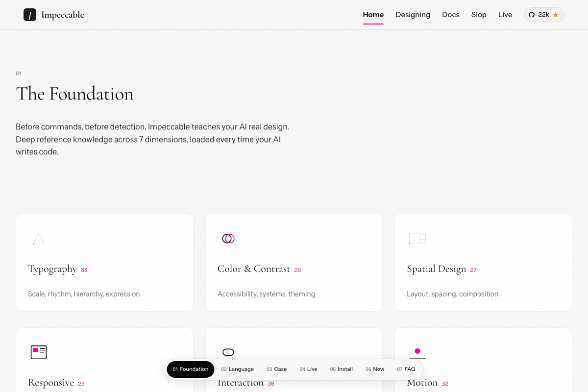Jump to 02 Language section
The height and width of the screenshot is (392, 588).
pos(238,369)
